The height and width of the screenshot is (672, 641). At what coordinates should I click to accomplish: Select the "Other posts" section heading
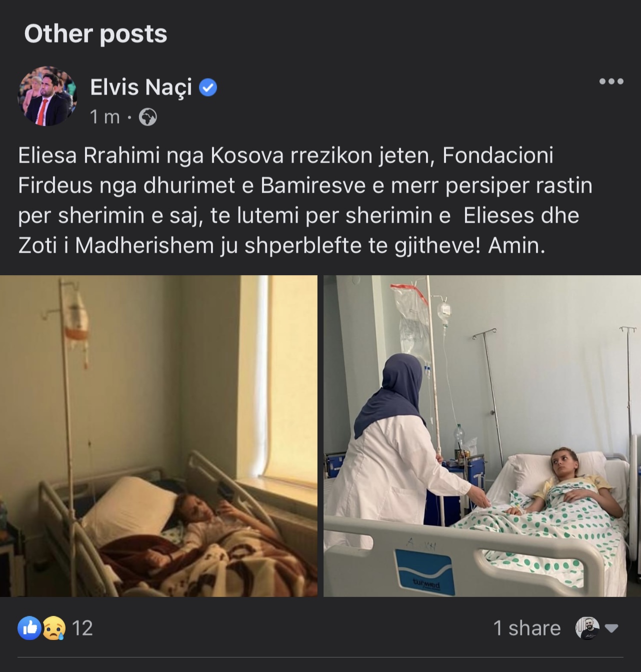[95, 34]
